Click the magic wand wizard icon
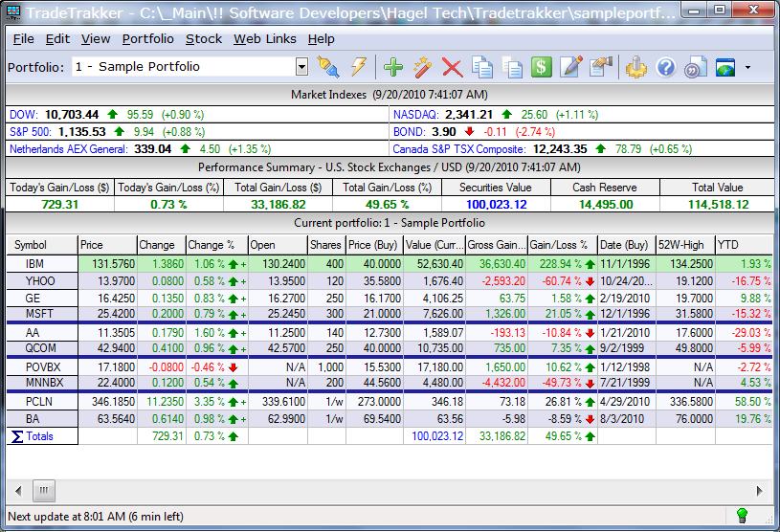This screenshot has height=532, width=780. tap(422, 67)
